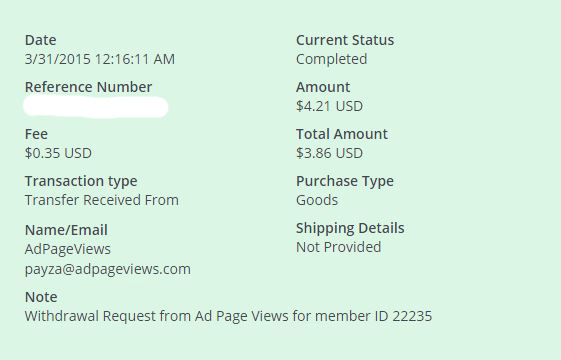Select the Withdrawal Request note text
The width and height of the screenshot is (561, 360).
point(228,316)
